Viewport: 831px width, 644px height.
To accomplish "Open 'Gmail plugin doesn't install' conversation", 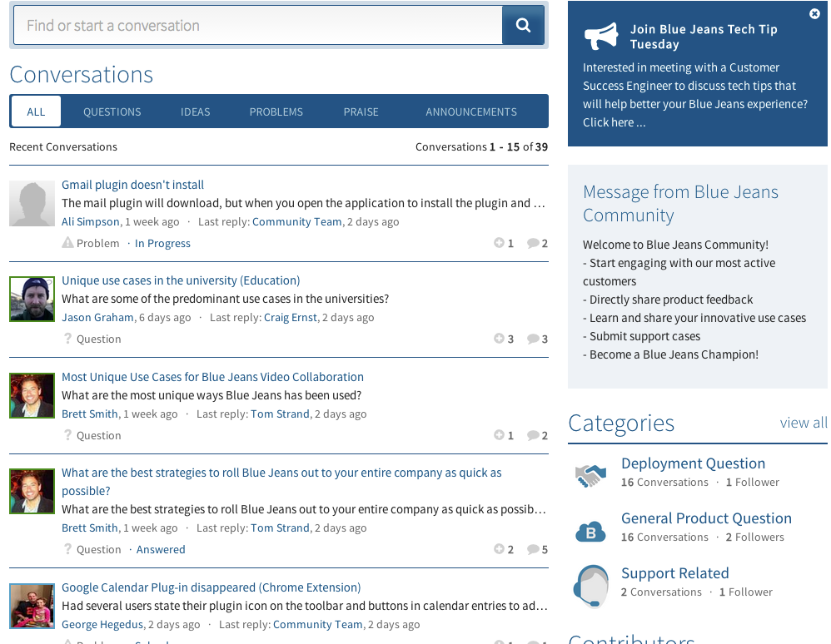I will [132, 185].
